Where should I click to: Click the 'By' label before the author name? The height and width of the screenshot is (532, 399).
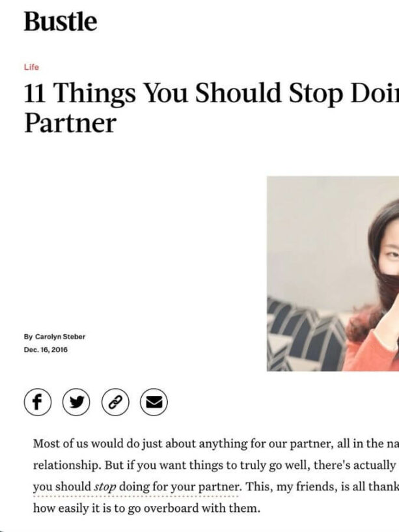click(28, 337)
